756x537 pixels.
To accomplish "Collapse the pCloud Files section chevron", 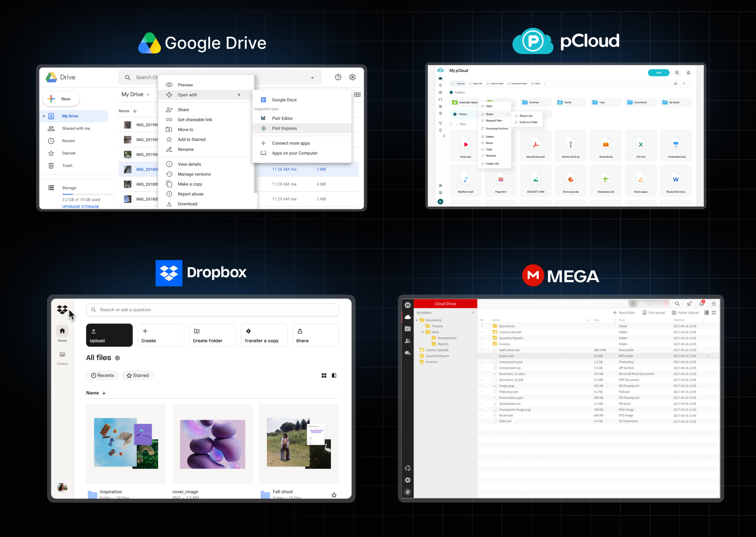I will 457,124.
